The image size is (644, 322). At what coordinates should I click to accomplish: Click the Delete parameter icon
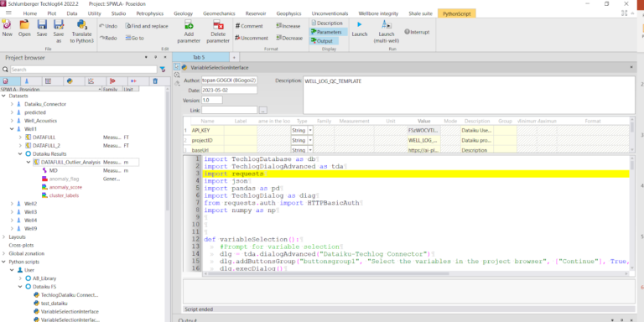click(218, 24)
